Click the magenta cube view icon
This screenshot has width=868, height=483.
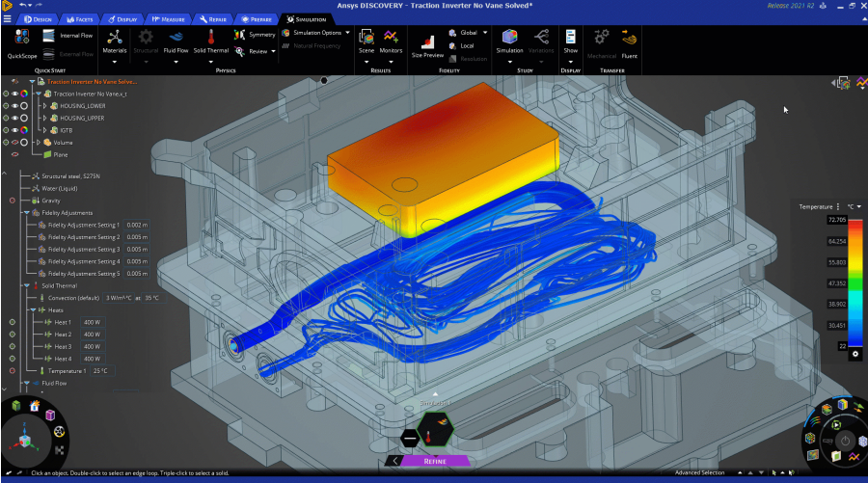tap(50, 415)
